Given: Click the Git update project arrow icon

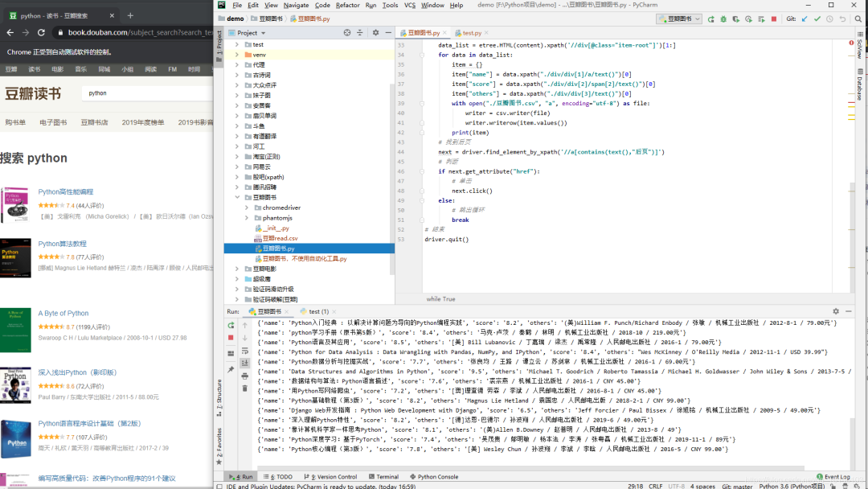Looking at the screenshot, I should tap(805, 18).
